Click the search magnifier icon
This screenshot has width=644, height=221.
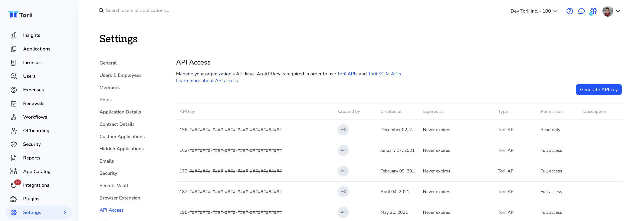pos(101,10)
